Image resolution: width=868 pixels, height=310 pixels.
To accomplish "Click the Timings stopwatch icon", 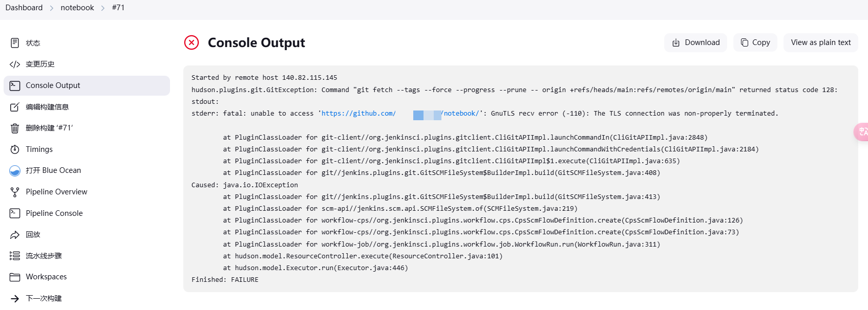I will [15, 149].
